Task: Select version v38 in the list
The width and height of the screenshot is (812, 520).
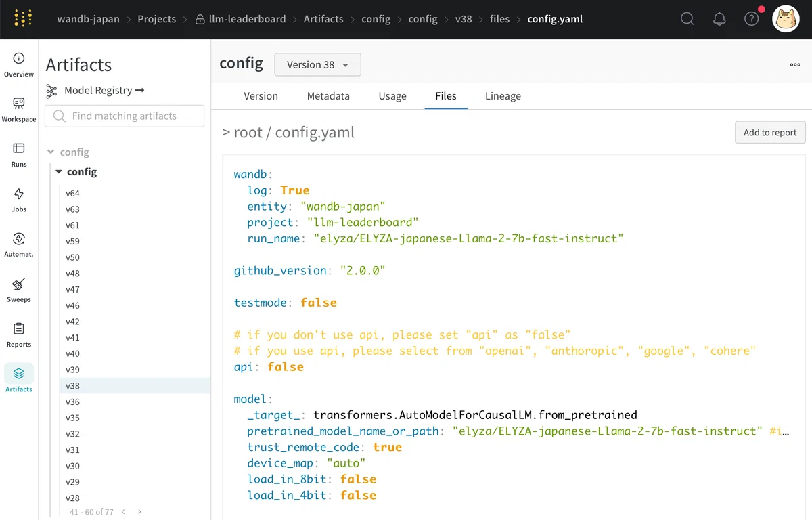Action: pyautogui.click(x=135, y=386)
